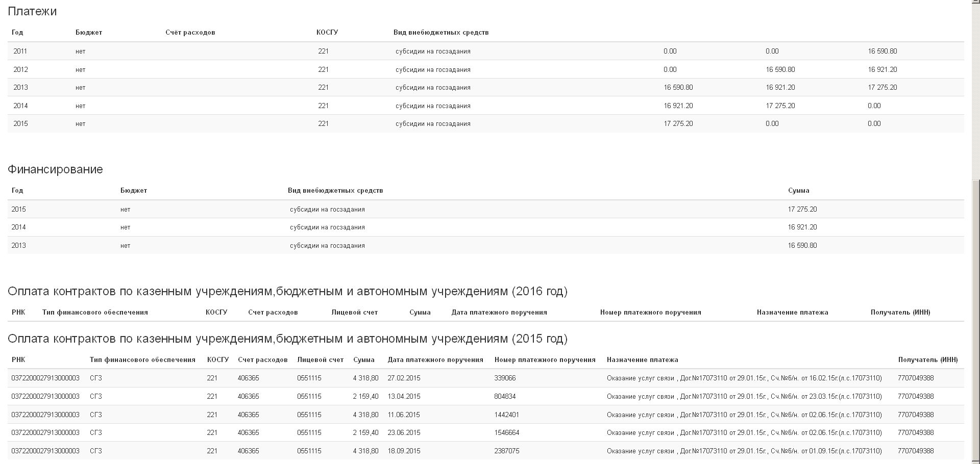Select year 2014 in the Платежи table
Viewport: 980px width, 464px height.
coord(20,106)
